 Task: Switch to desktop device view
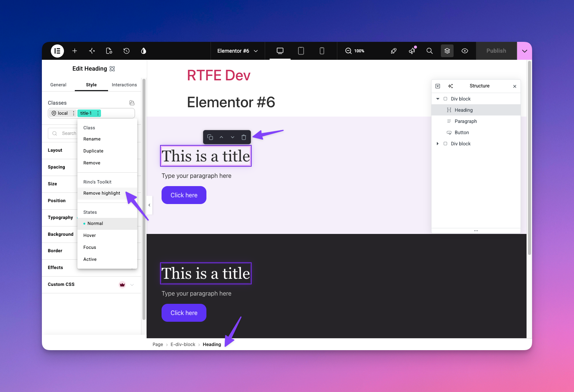click(280, 51)
